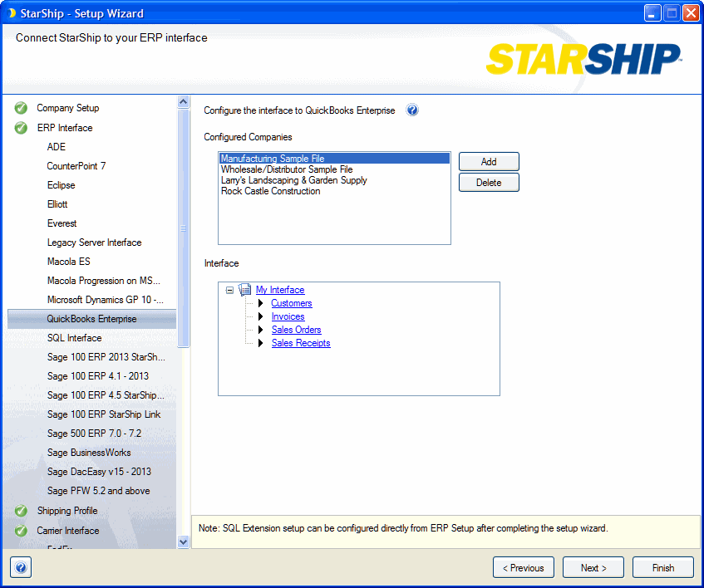The image size is (704, 588).
Task: Open the My Interface link
Action: 280,290
